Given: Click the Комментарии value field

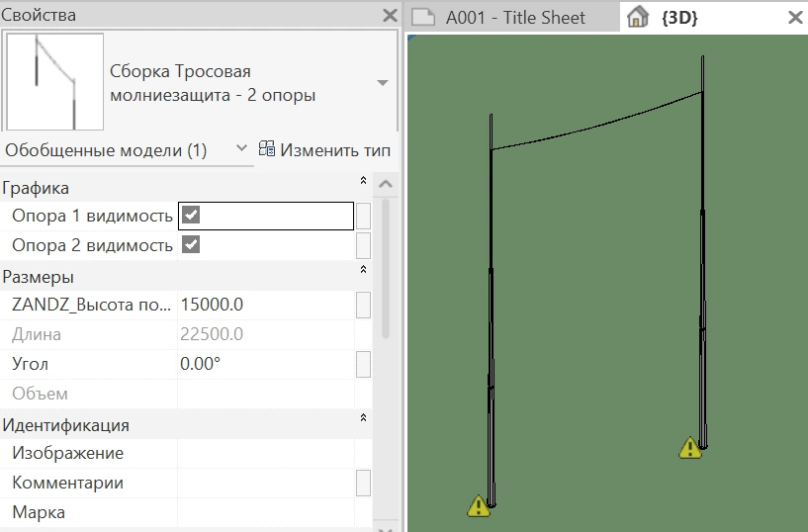Looking at the screenshot, I should point(265,484).
